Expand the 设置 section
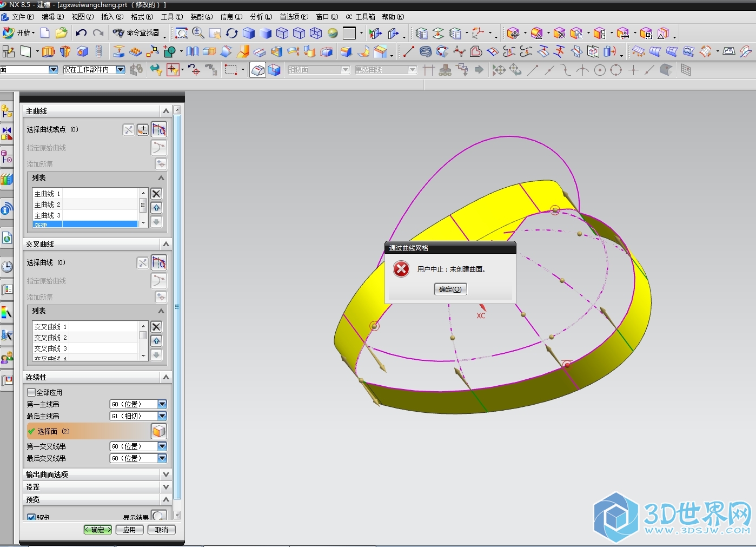Image resolution: width=756 pixels, height=547 pixels. pyautogui.click(x=166, y=487)
